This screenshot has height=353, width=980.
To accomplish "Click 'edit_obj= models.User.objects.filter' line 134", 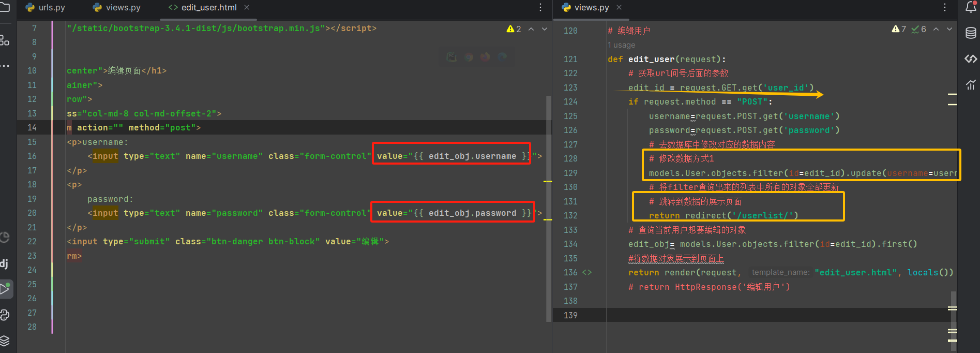I will click(x=773, y=244).
